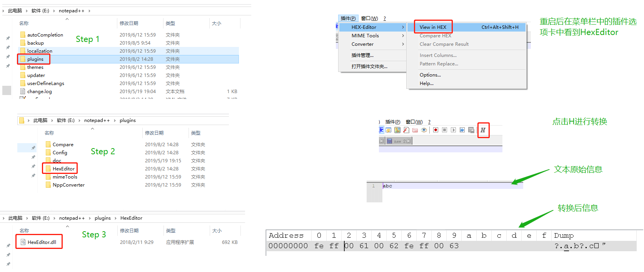Click hex byte 63 in hex view
This screenshot has width=644, height=272.
(x=454, y=246)
